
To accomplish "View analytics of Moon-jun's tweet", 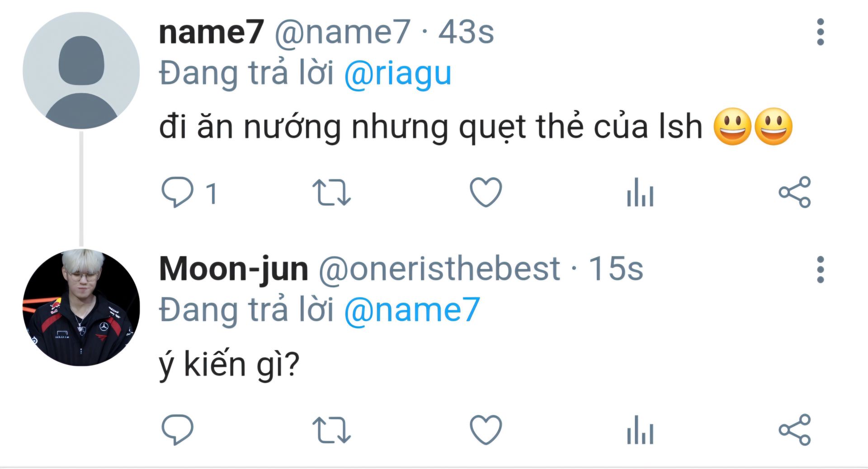I will (640, 430).
